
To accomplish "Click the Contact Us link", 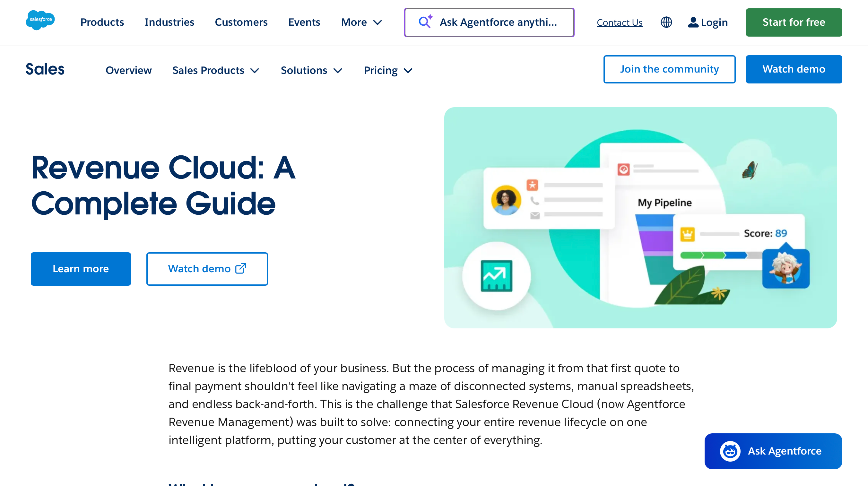I will coord(620,22).
